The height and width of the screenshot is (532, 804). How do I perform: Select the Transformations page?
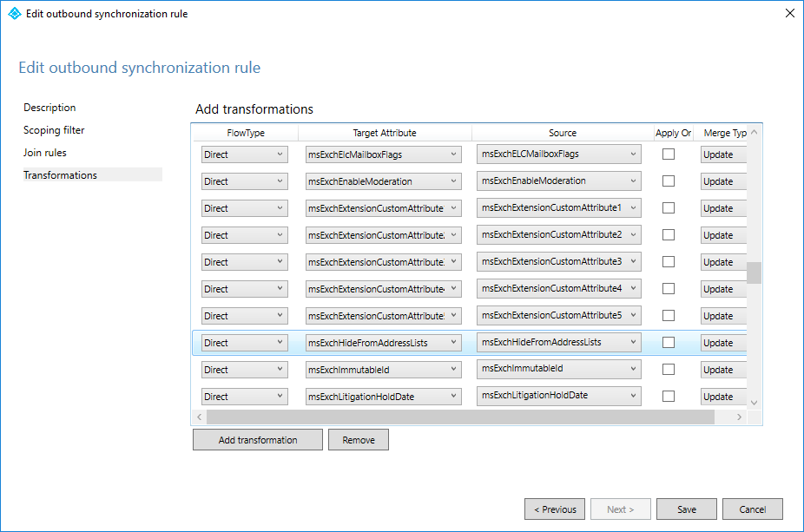92,175
